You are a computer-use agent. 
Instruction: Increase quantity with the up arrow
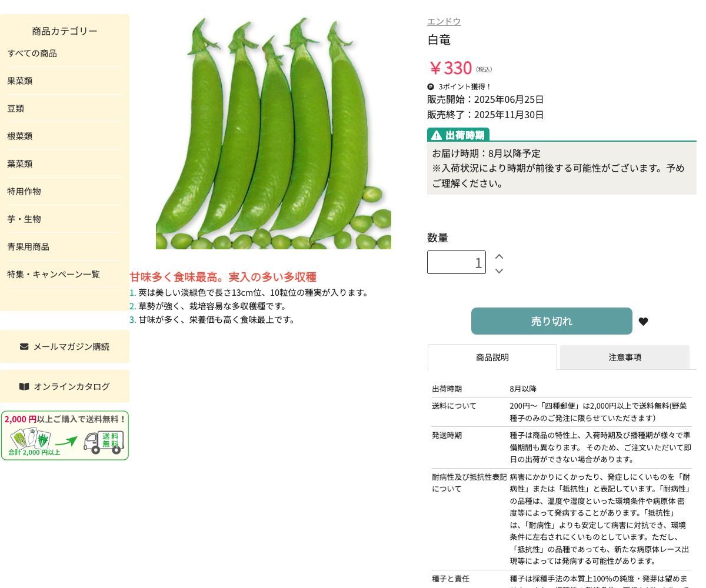tap(499, 256)
